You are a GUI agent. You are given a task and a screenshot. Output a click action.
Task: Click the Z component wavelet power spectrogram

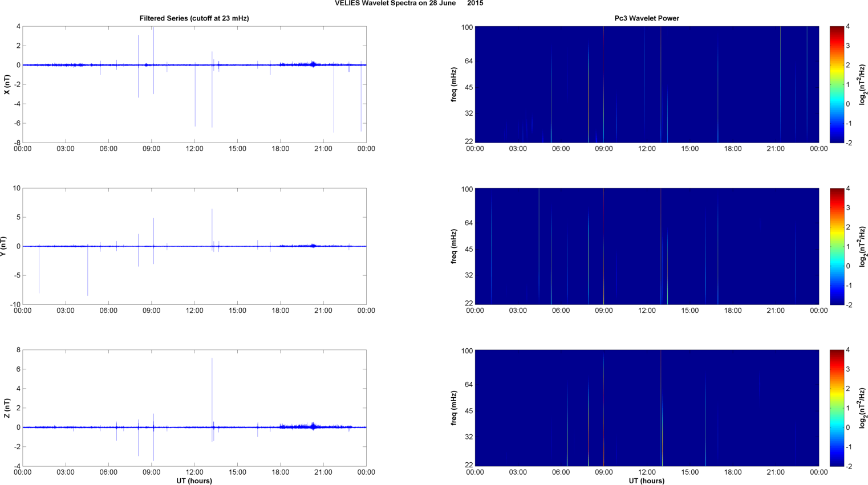[647, 408]
